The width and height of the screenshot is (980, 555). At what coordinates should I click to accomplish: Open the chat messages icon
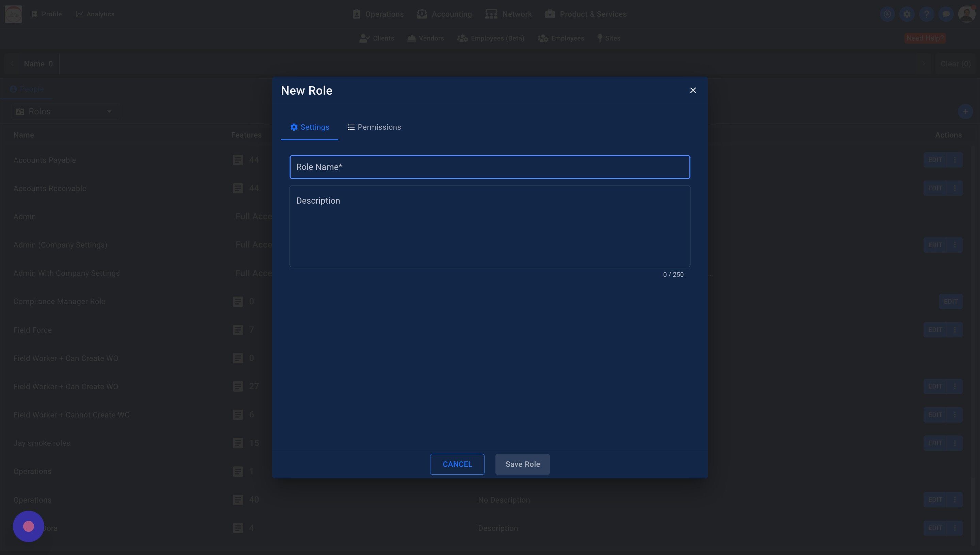tap(946, 14)
